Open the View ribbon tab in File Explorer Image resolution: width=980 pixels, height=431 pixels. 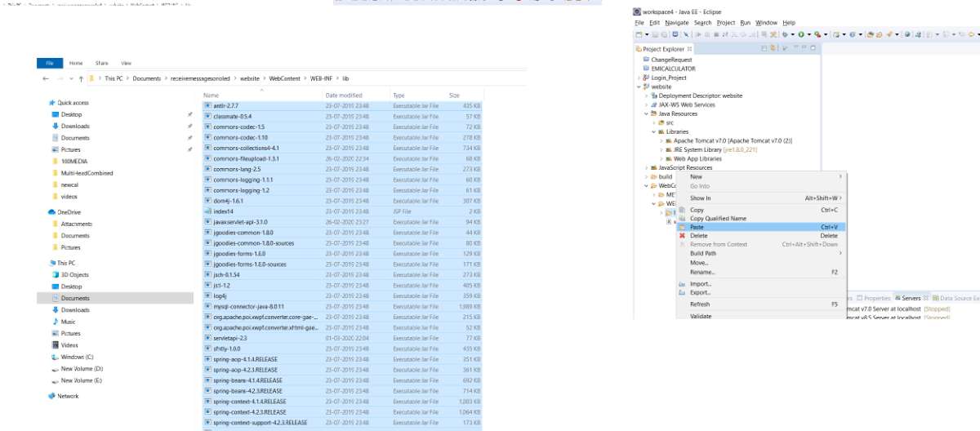(x=126, y=63)
